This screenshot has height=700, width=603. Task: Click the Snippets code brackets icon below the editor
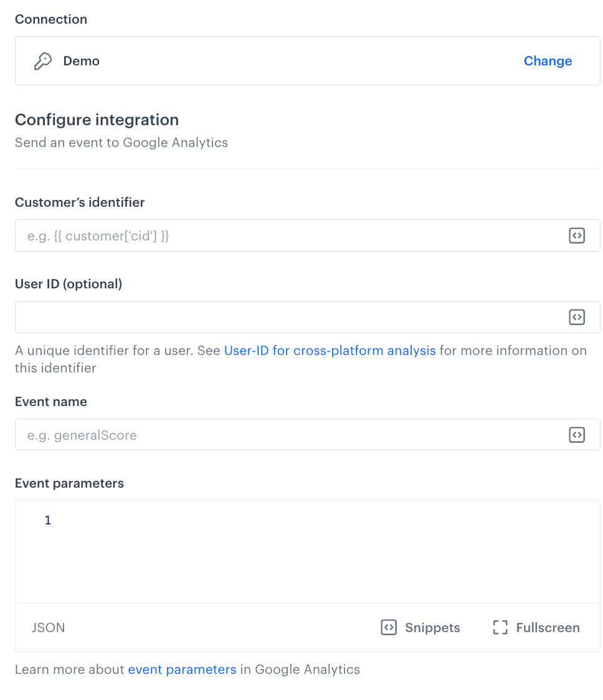(x=388, y=627)
